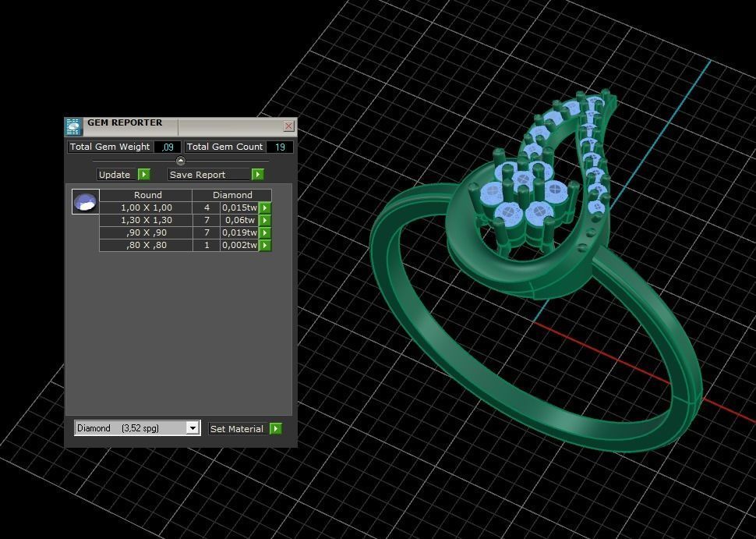Click the Total Gem Weight value ,09
The width and height of the screenshot is (756, 539).
click(168, 147)
